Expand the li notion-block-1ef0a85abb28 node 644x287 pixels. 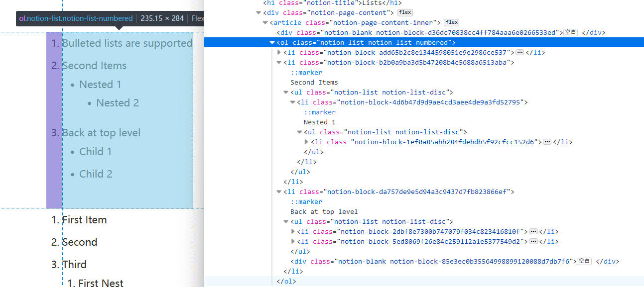click(306, 142)
